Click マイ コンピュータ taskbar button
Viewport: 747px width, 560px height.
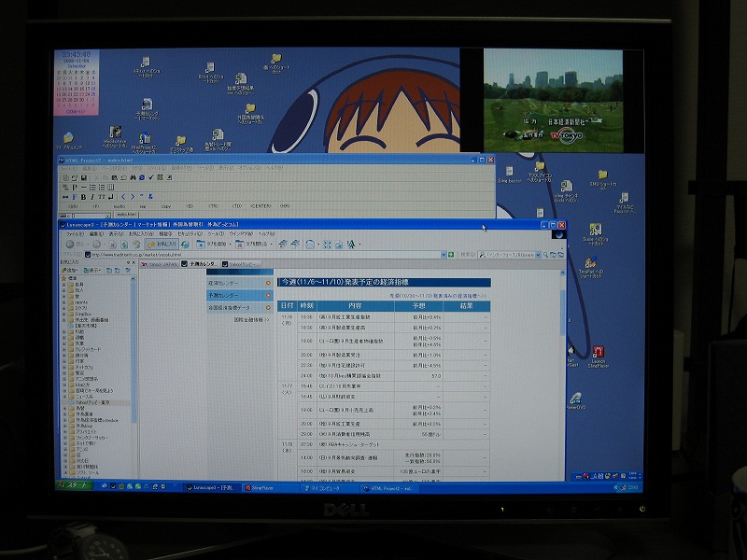(x=329, y=488)
